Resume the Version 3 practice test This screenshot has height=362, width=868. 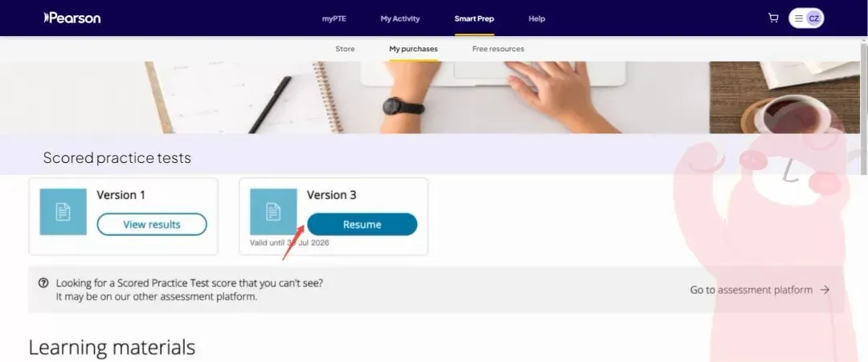click(x=362, y=225)
